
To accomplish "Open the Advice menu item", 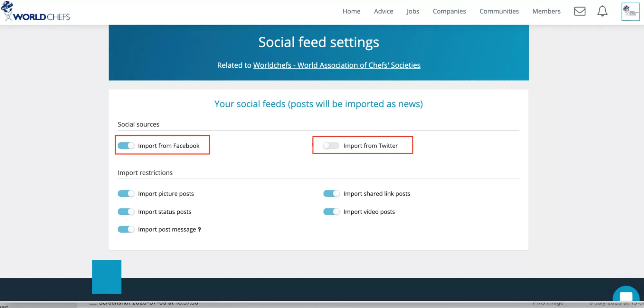I will pyautogui.click(x=384, y=11).
